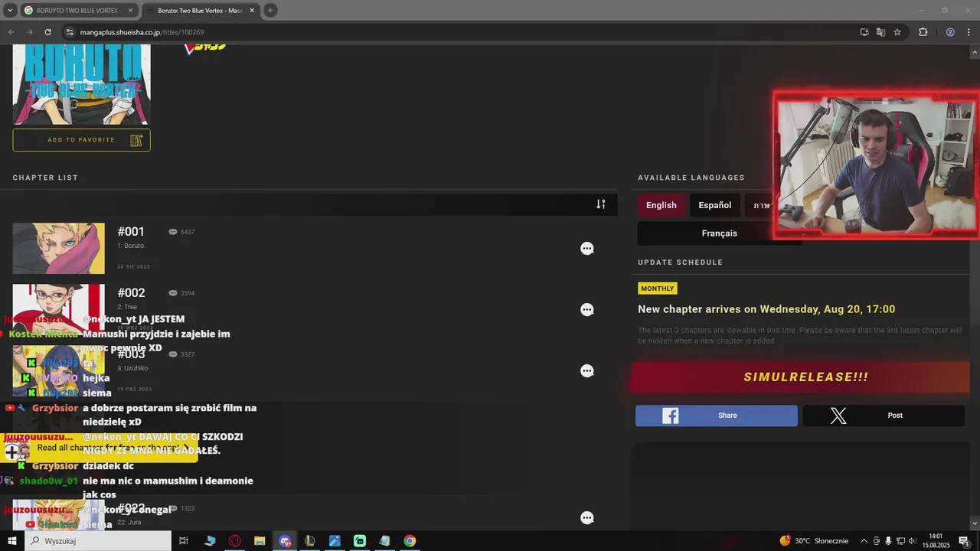Screen dimensions: 980x551
Task: Close the Manga Plus tab
Action: click(252, 11)
